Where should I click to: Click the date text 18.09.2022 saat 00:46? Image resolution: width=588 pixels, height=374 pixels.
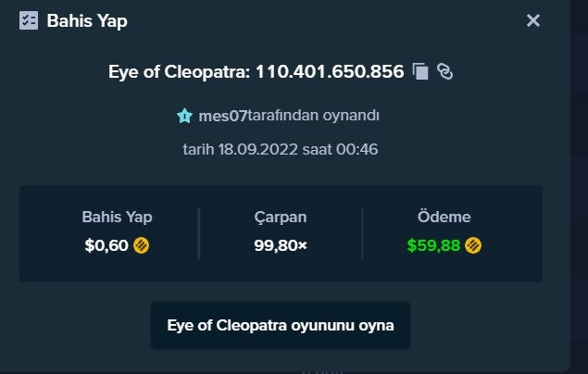[298, 150]
